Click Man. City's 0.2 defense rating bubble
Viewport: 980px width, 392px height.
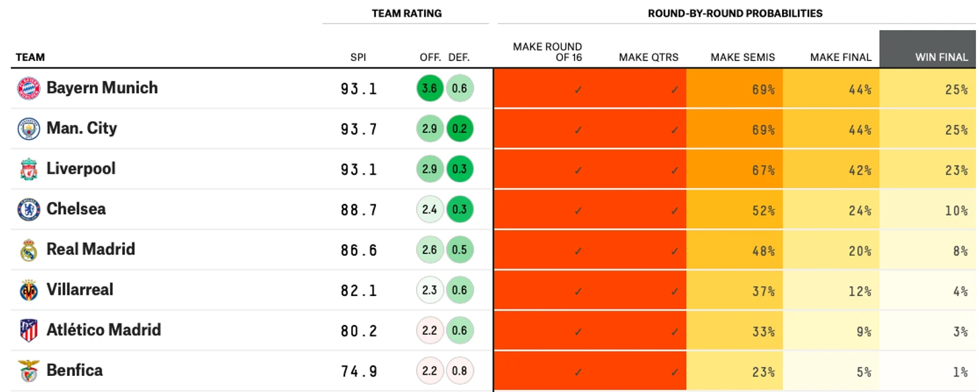point(460,129)
